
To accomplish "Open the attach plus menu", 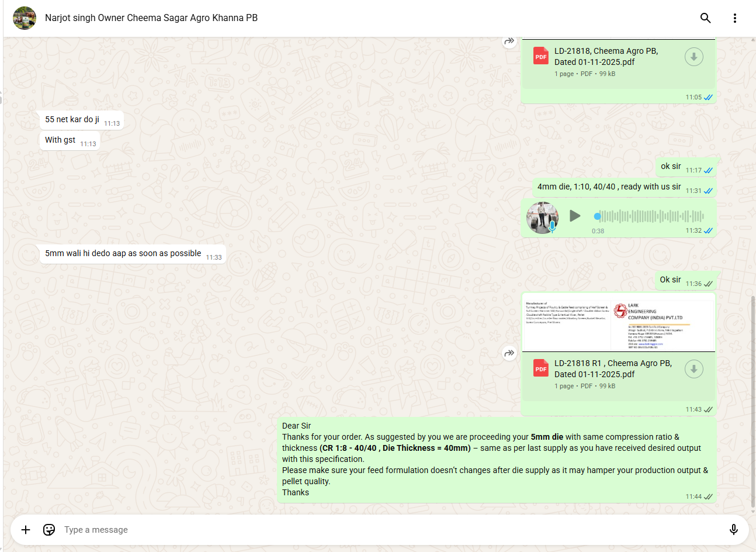I will point(26,530).
